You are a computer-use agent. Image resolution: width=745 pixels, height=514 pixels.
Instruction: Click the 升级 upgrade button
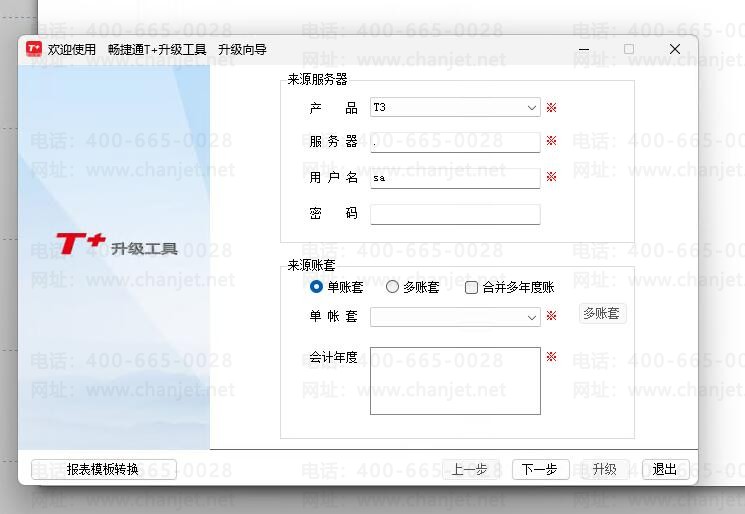click(605, 469)
